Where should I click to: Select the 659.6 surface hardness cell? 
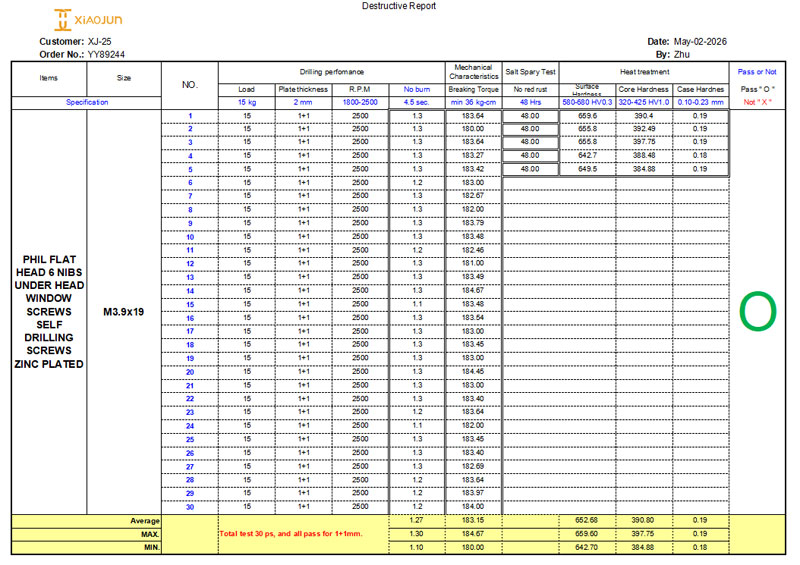[x=588, y=116]
